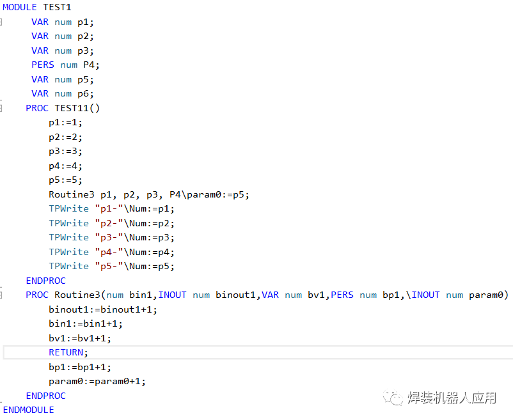The width and height of the screenshot is (513, 420).
Task: Click the TPWrite "p1-" line
Action: [x=111, y=209]
